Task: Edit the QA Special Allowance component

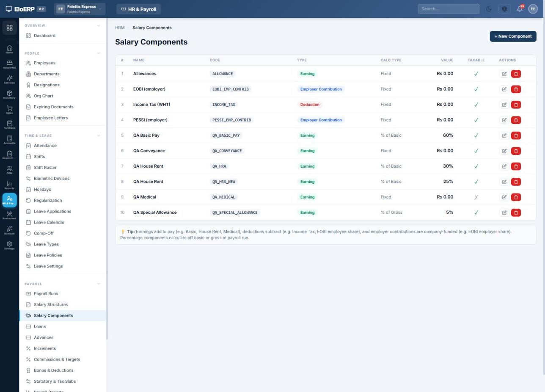Action: (504, 213)
